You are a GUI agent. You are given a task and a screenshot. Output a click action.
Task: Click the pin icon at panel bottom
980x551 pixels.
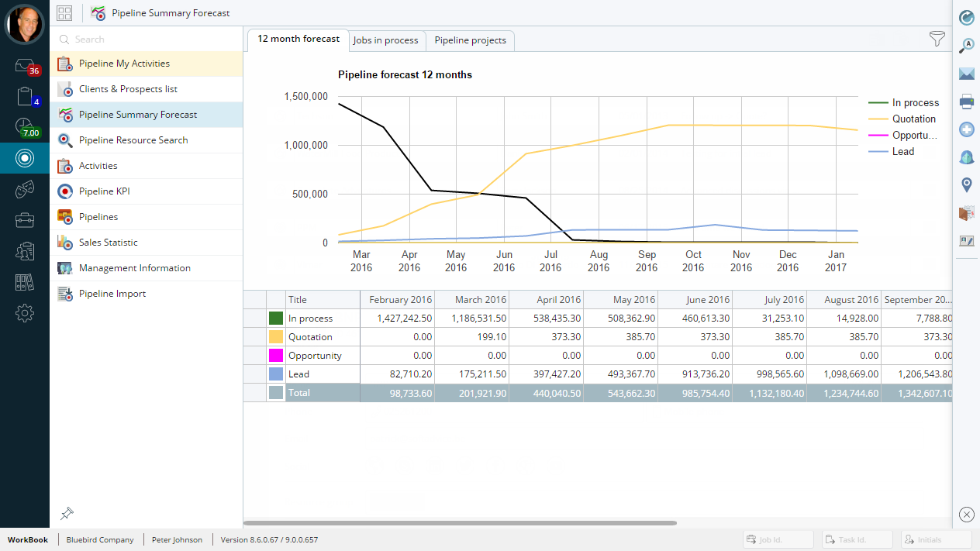pyautogui.click(x=67, y=513)
